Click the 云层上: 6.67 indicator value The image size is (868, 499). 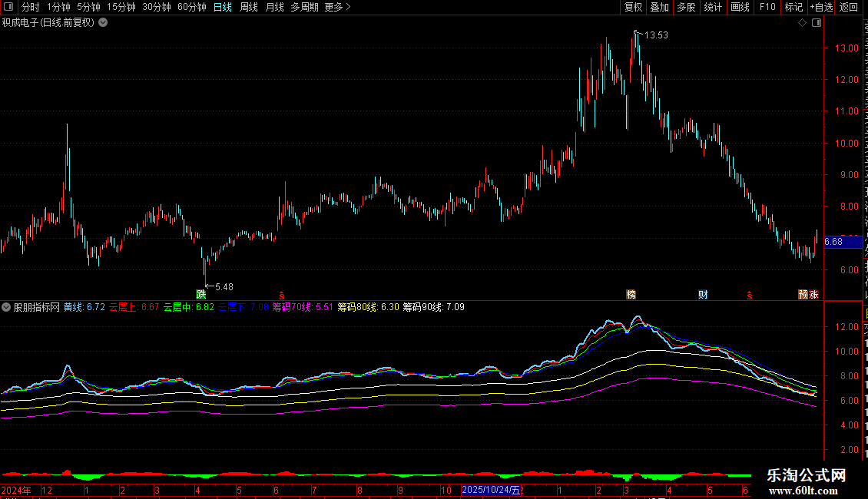(134, 307)
